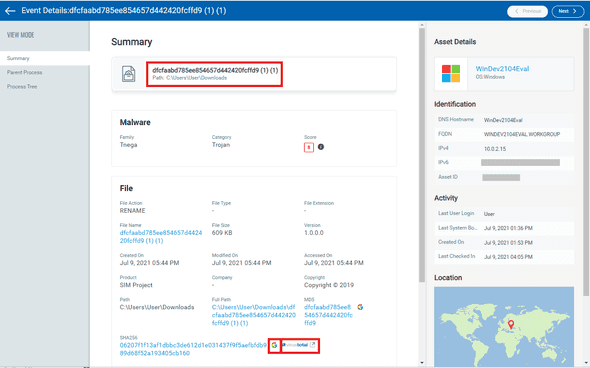Open Parent Process view
Image resolution: width=590 pixels, height=368 pixels.
(x=24, y=72)
